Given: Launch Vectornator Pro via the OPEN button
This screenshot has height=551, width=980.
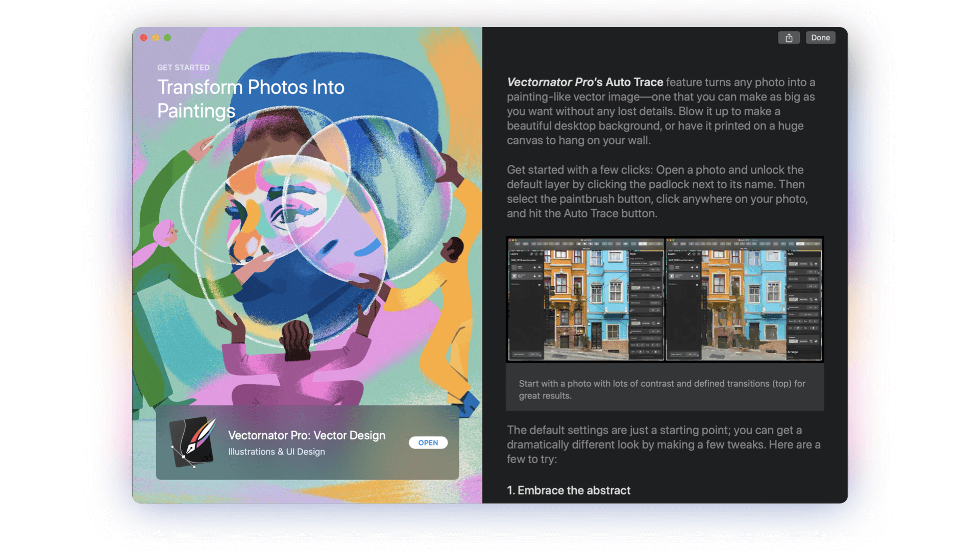Looking at the screenshot, I should (428, 442).
